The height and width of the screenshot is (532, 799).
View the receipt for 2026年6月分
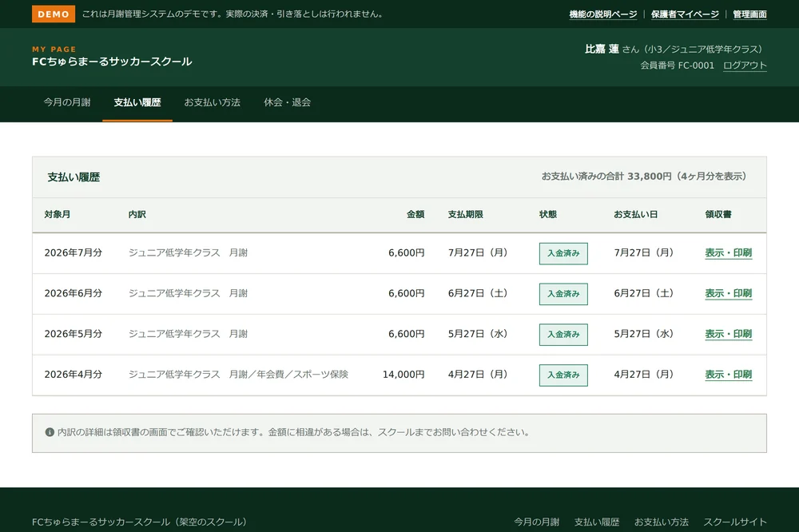(x=728, y=293)
